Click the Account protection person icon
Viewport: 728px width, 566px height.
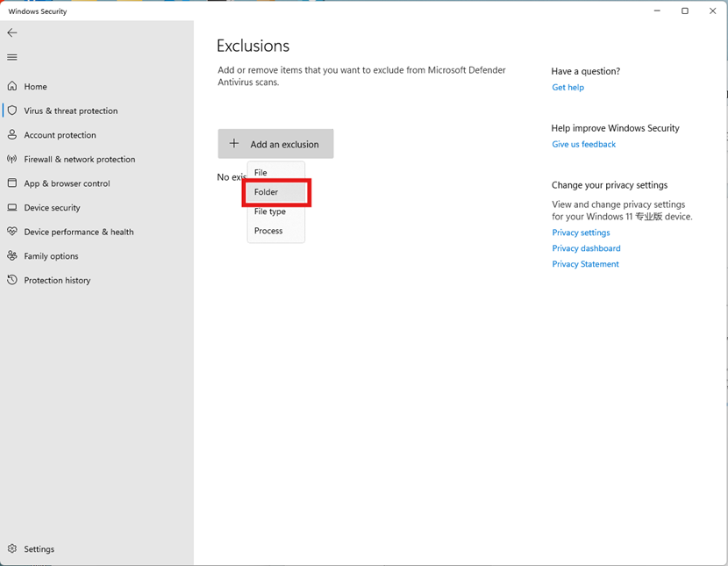click(x=12, y=134)
